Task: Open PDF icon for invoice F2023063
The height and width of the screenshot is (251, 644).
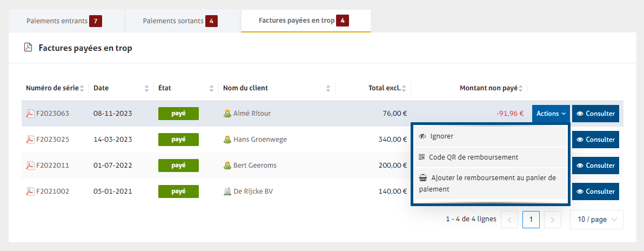Action: click(30, 114)
